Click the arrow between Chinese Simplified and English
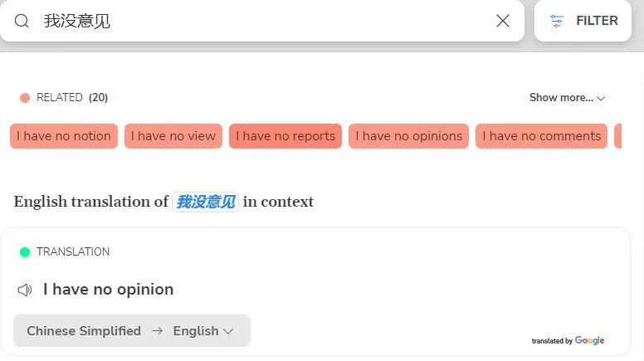The width and height of the screenshot is (644, 361). tap(157, 331)
